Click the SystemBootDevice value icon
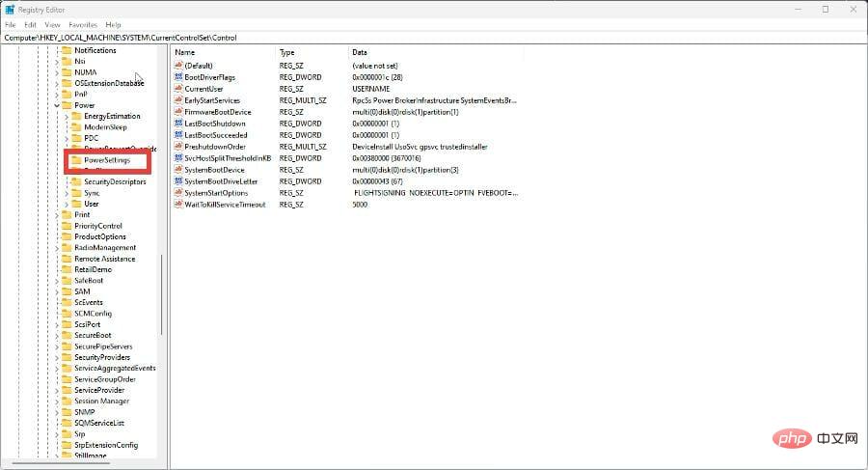The image size is (868, 470). (178, 170)
